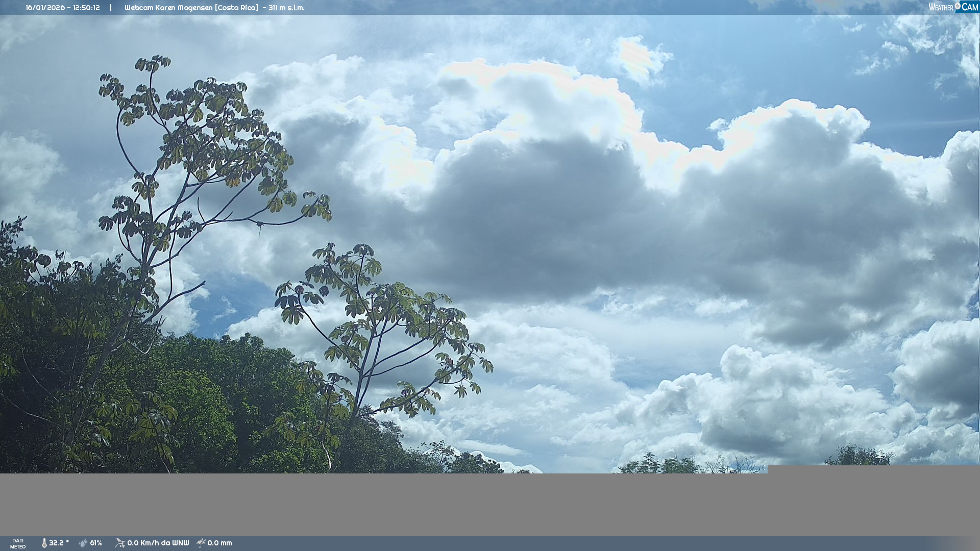The image size is (980, 551).
Task: Click the wind anemometer icon
Action: point(120,543)
